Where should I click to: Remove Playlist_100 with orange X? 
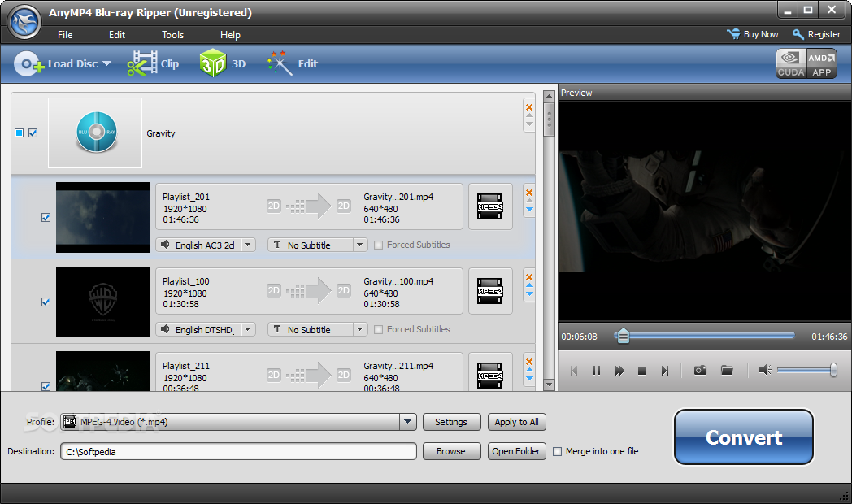point(529,277)
